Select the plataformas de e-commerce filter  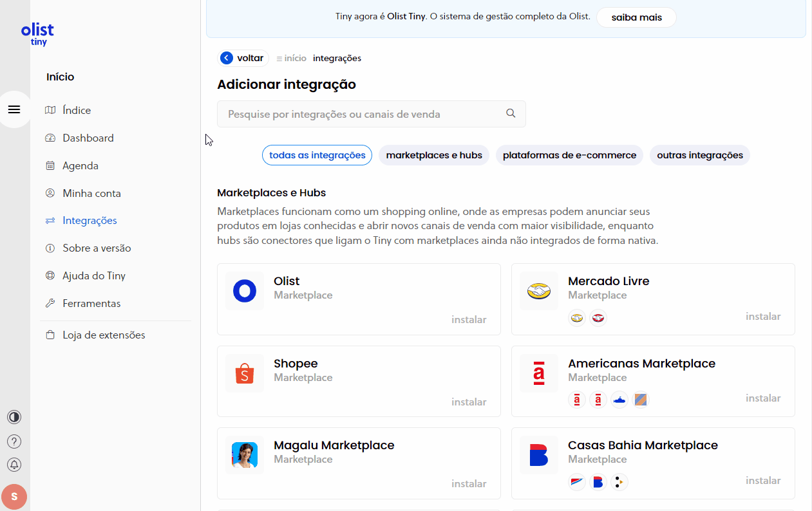(569, 155)
